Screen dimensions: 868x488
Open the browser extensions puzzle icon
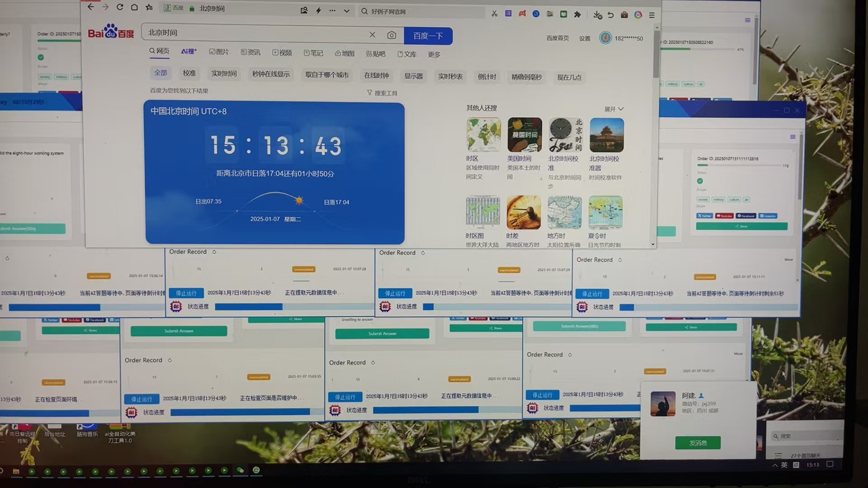[x=577, y=14]
